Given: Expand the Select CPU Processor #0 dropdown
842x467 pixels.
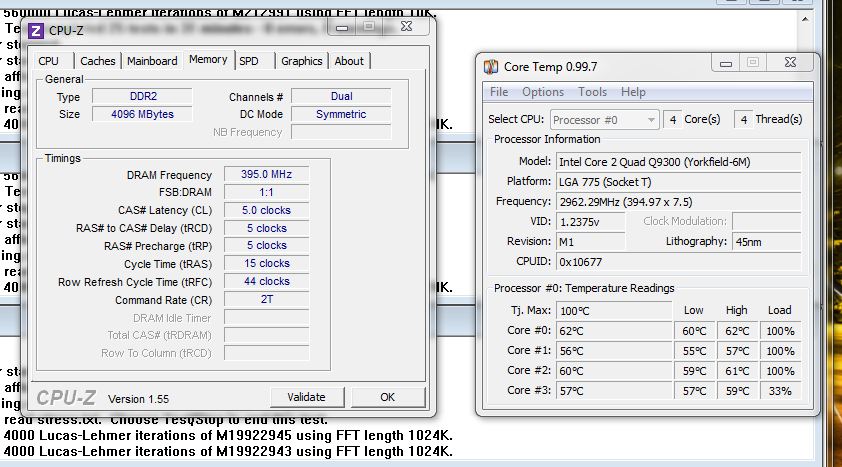Looking at the screenshot, I should click(604, 120).
